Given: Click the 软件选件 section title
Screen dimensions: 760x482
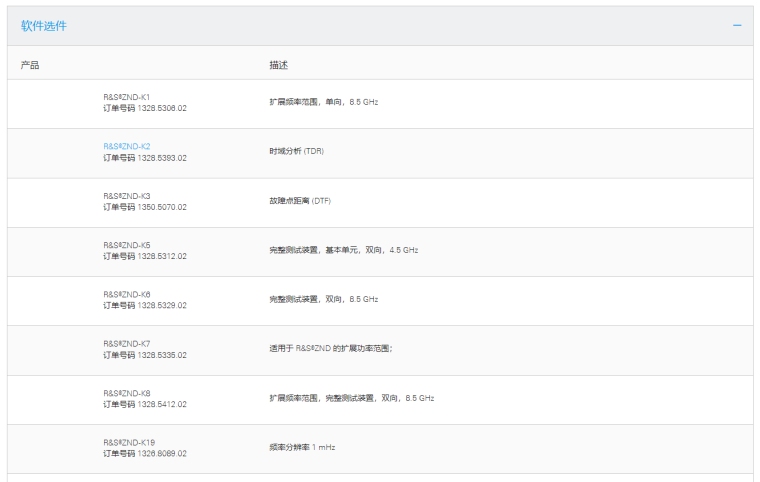Looking at the screenshot, I should [x=44, y=26].
